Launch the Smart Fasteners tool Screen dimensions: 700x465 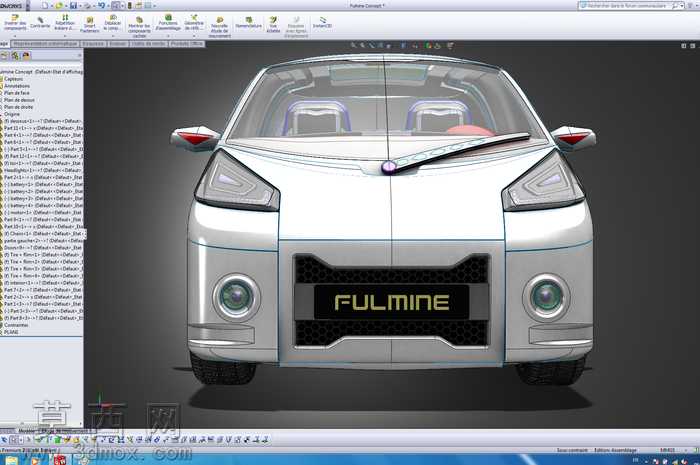point(90,25)
